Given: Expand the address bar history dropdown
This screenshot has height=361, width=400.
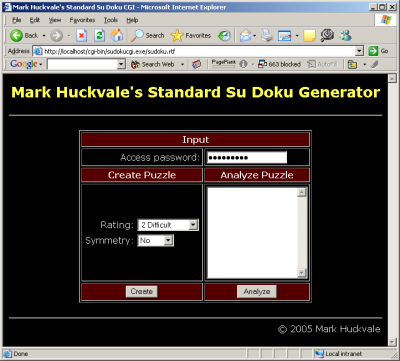Looking at the screenshot, I should (359, 51).
